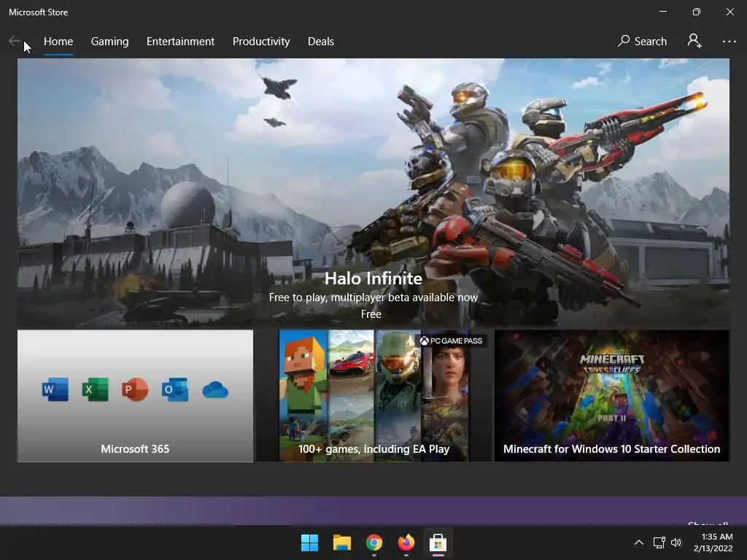Select the Productivity tab
Screen dimensions: 747x560
[261, 42]
